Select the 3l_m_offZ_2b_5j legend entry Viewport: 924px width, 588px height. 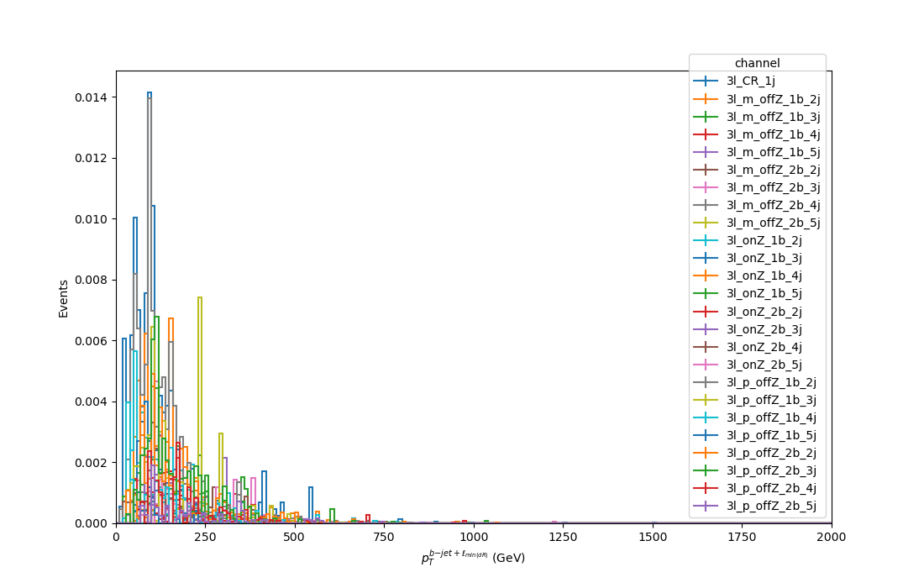(773, 223)
